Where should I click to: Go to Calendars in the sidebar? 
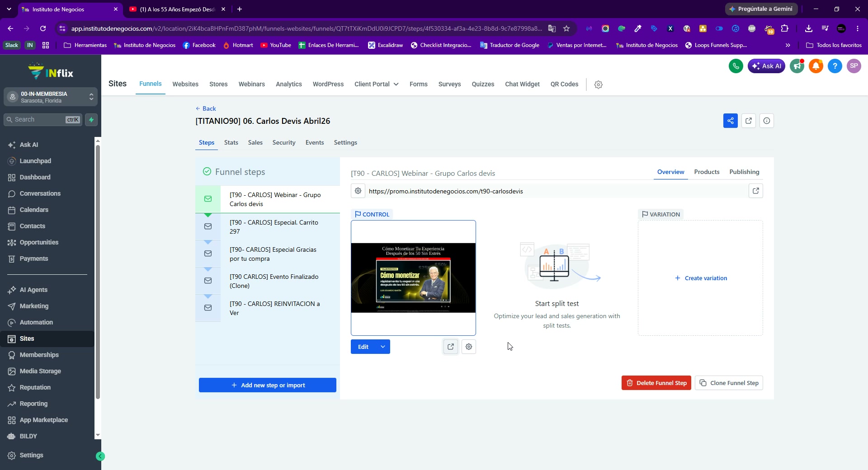pyautogui.click(x=34, y=210)
